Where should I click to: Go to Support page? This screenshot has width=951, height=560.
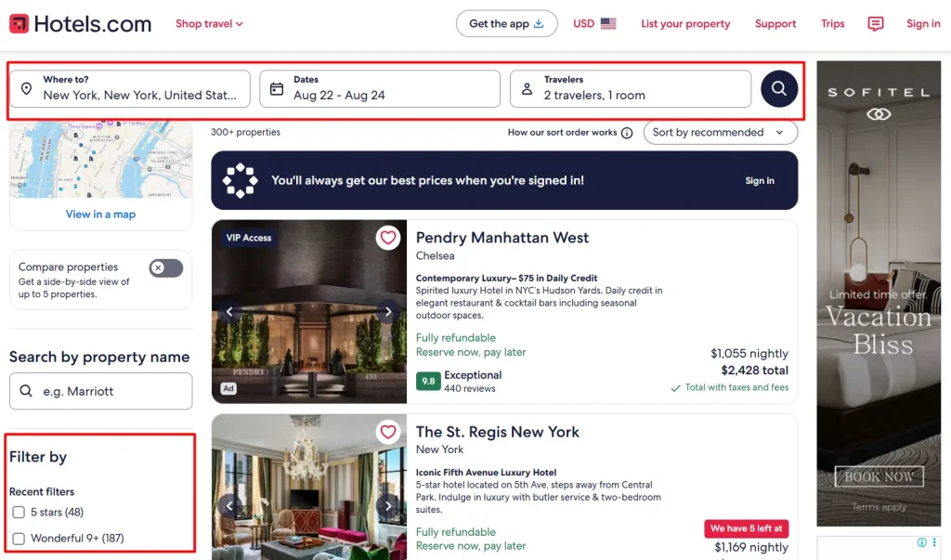pyautogui.click(x=775, y=23)
